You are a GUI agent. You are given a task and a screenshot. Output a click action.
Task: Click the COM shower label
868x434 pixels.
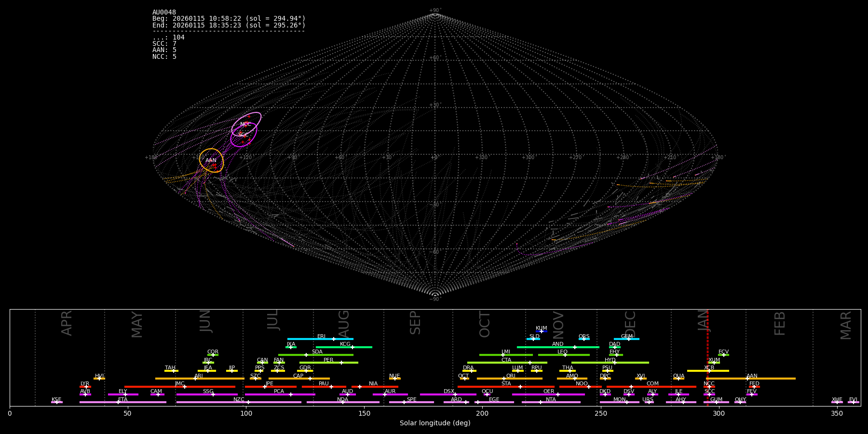coord(652,384)
